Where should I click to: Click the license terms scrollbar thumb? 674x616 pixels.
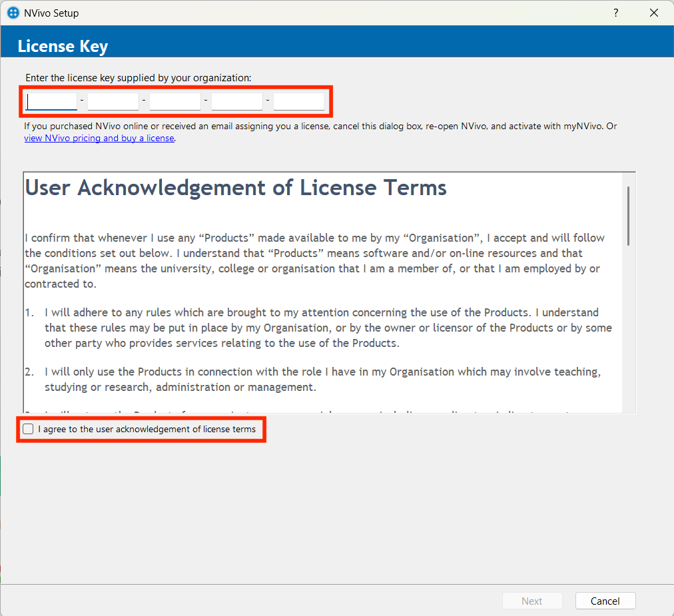click(x=627, y=213)
